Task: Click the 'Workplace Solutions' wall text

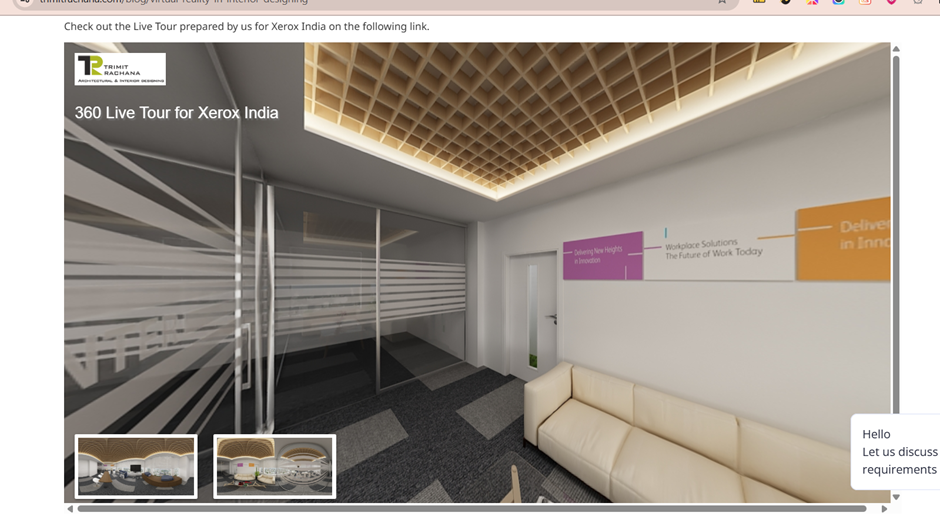Action: (713, 249)
